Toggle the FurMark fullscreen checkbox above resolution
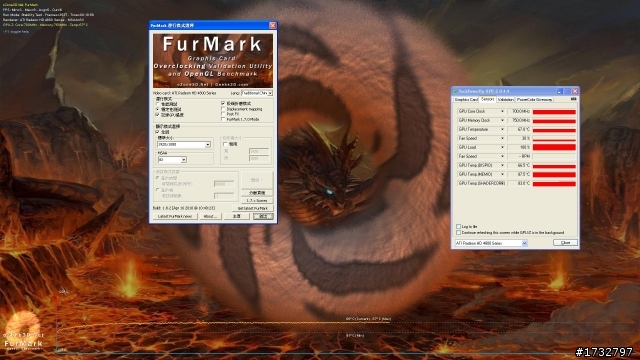This screenshot has height=360, width=640. (158, 132)
